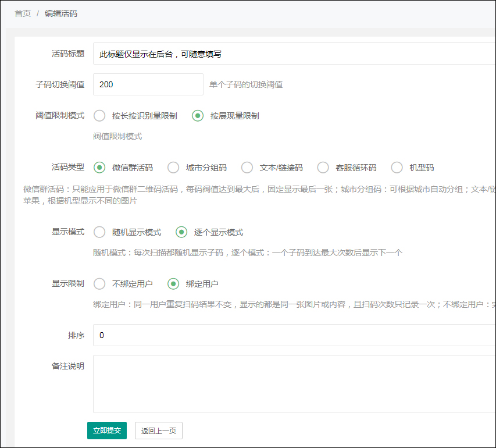This screenshot has width=496, height=448.
Task: Click the 活码标题 title input field
Action: [233, 54]
